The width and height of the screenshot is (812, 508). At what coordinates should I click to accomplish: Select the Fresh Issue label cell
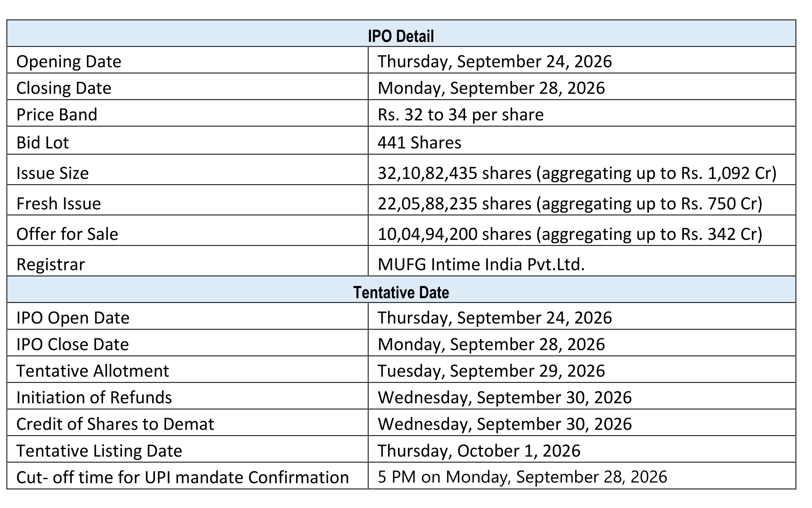tap(187, 200)
